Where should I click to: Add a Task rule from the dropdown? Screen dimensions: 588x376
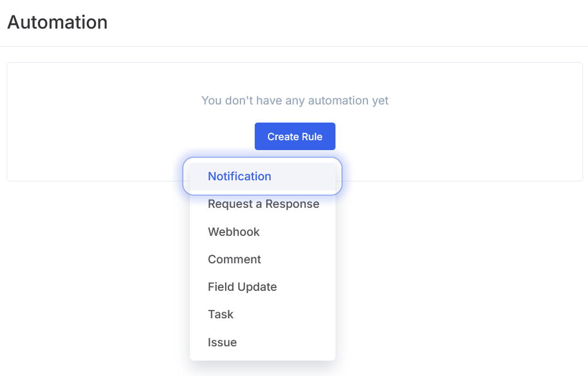tap(221, 314)
